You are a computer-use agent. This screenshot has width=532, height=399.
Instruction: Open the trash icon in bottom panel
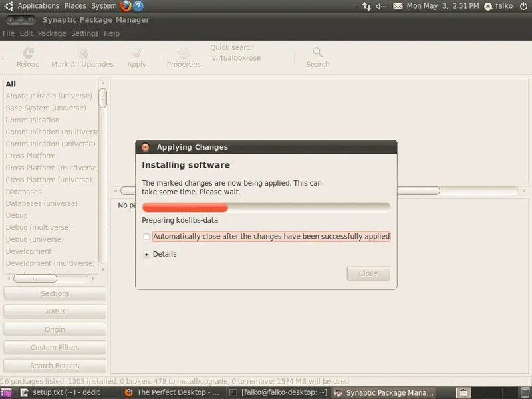pos(525,393)
